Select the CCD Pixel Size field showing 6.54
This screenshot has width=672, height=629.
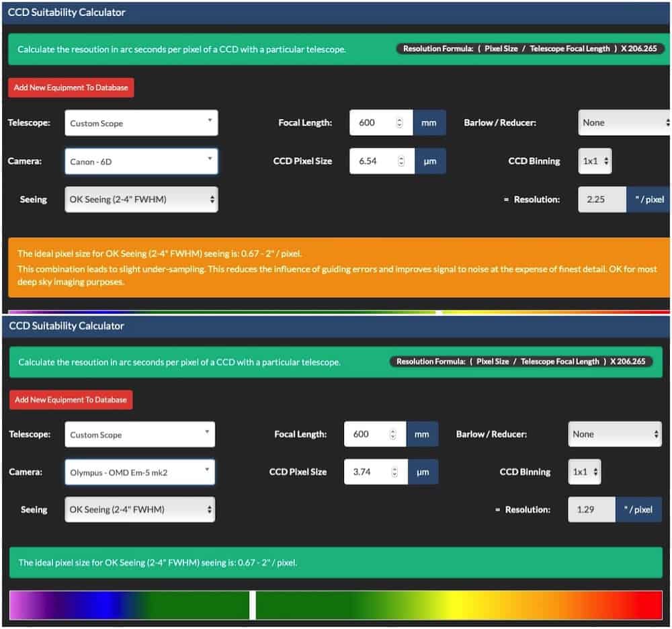pos(373,161)
